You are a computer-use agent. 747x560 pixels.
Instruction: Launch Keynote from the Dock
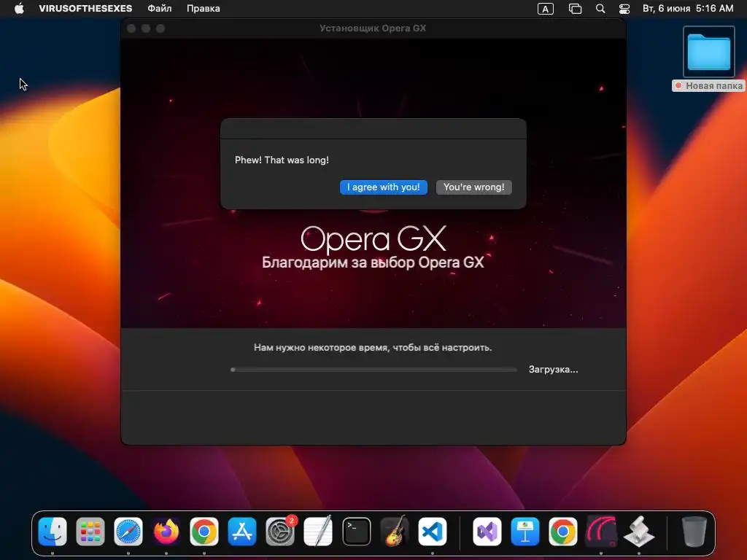(x=525, y=532)
